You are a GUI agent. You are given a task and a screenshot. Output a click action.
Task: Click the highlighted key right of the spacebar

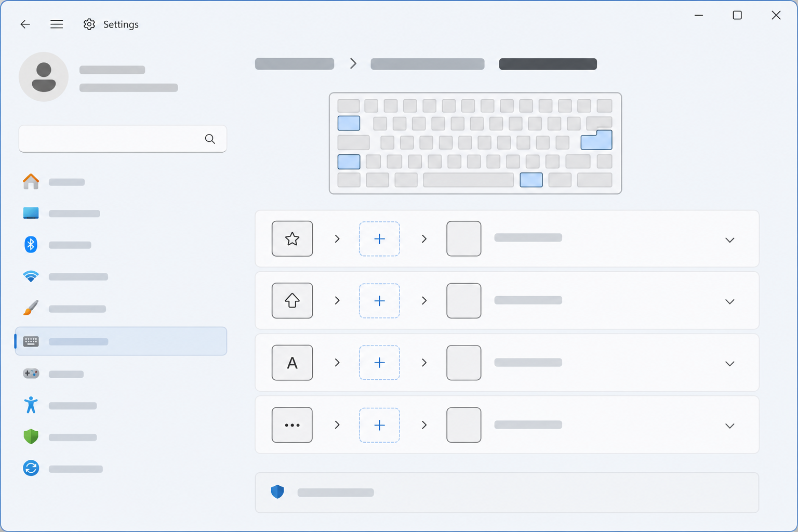531,180
